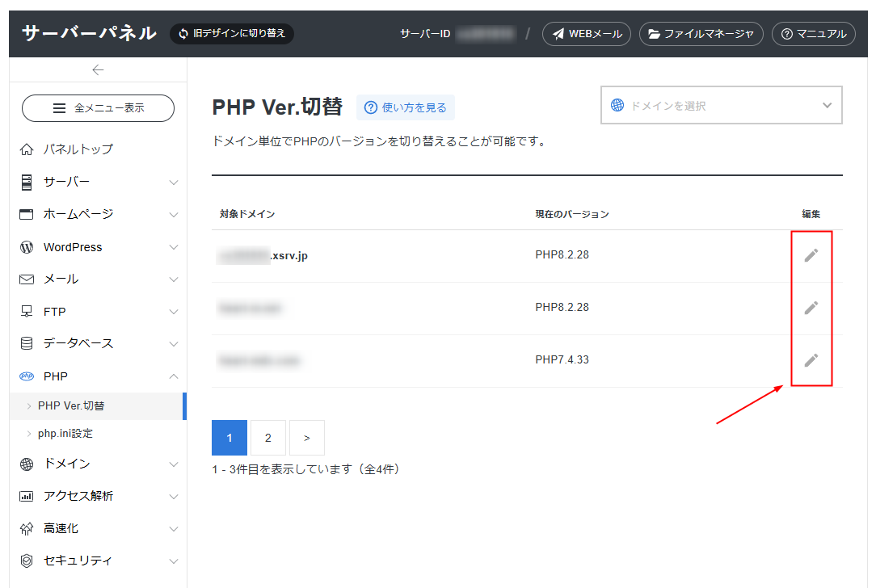876x588 pixels.
Task: Click the .xsrv.jp domain name
Action: 288,256
